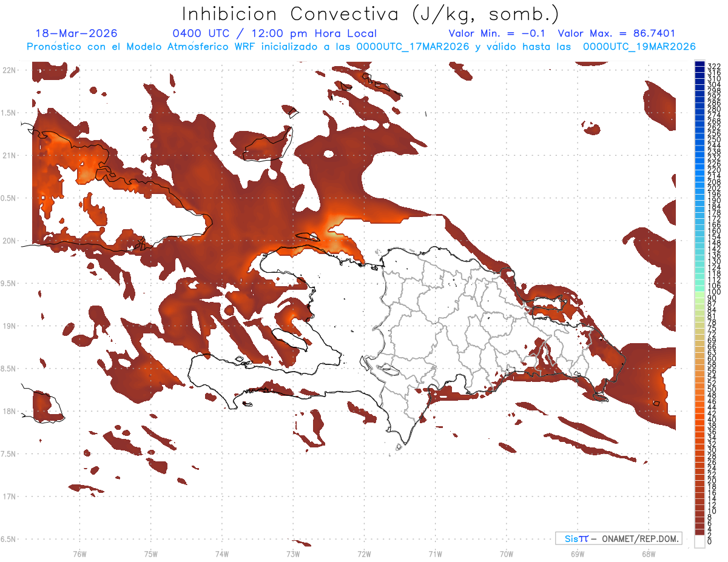The width and height of the screenshot is (728, 562).
Task: Click the "76W" longitude label
Action: pyautogui.click(x=79, y=554)
